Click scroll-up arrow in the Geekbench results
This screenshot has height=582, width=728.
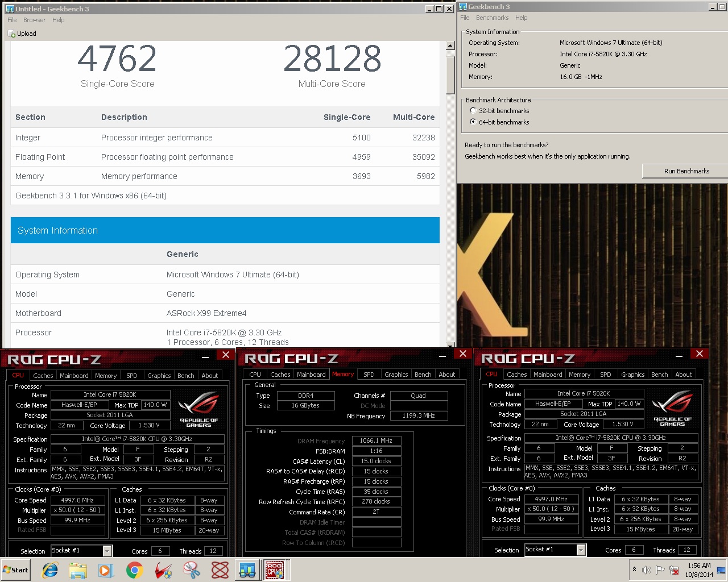click(450, 46)
